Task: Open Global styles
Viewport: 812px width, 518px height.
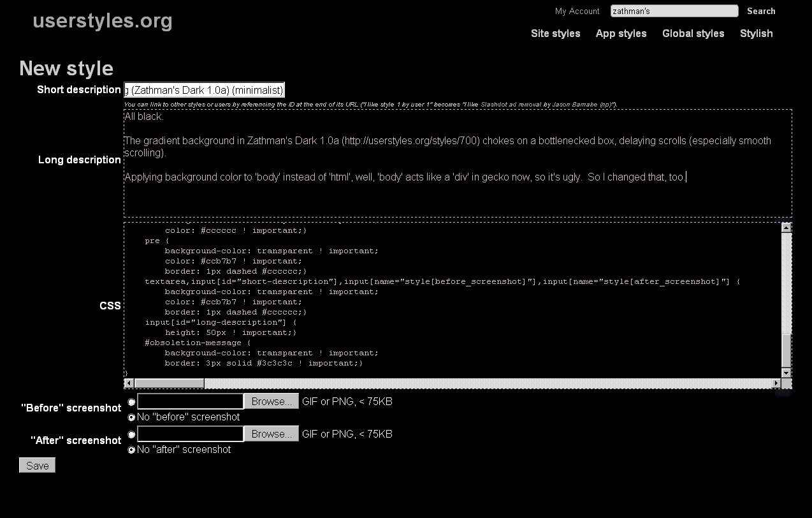Action: pos(693,34)
